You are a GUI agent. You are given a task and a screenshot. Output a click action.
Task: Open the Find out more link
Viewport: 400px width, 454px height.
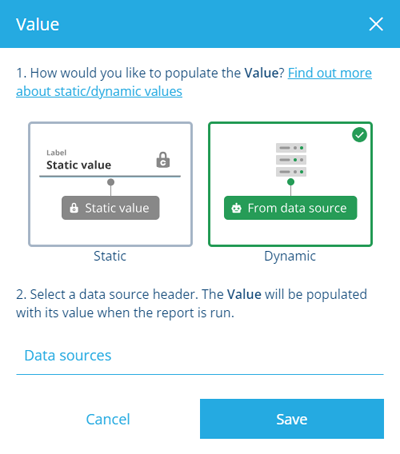[330, 73]
